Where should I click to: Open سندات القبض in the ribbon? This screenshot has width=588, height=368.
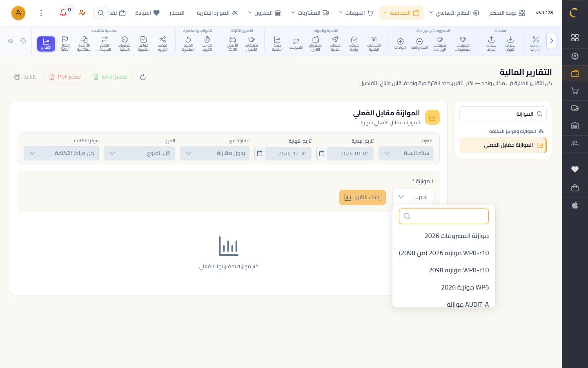tap(510, 44)
